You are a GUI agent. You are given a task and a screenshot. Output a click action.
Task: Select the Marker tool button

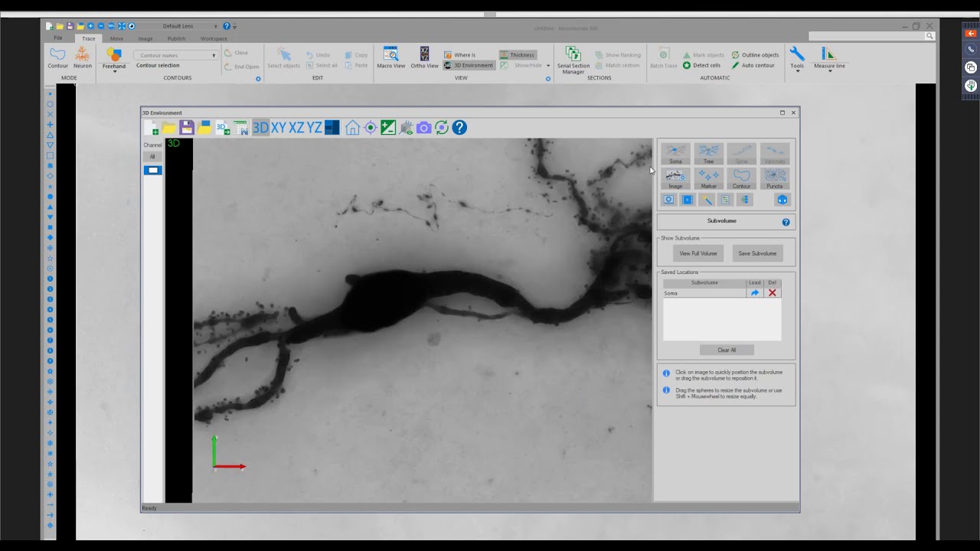708,178
